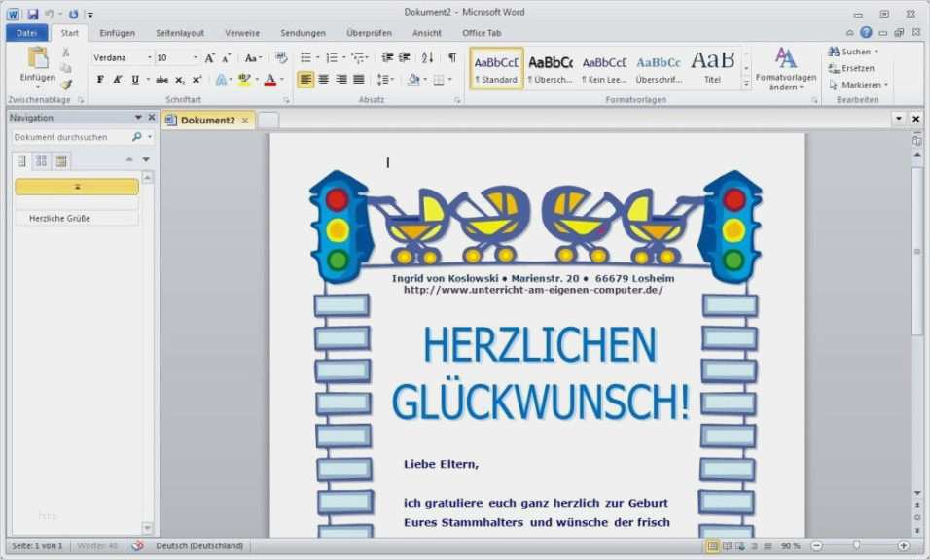930x560 pixels.
Task: Open the Verdana font family dropdown
Action: [x=151, y=57]
